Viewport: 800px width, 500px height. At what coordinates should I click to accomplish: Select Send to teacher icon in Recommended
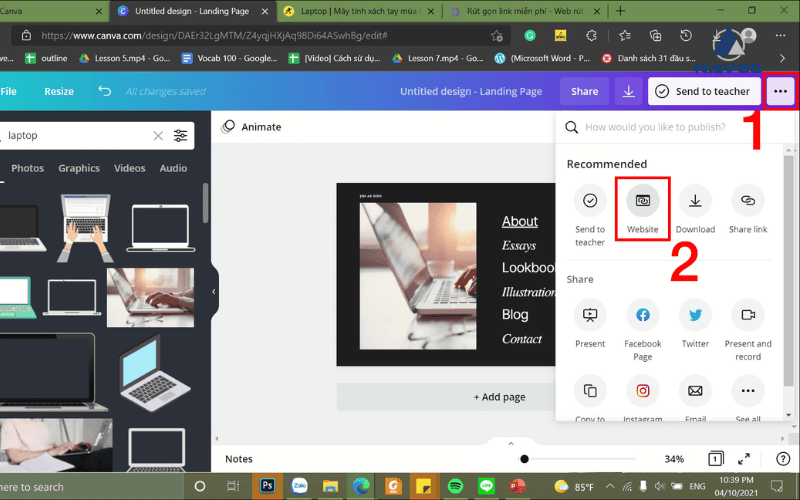click(590, 201)
